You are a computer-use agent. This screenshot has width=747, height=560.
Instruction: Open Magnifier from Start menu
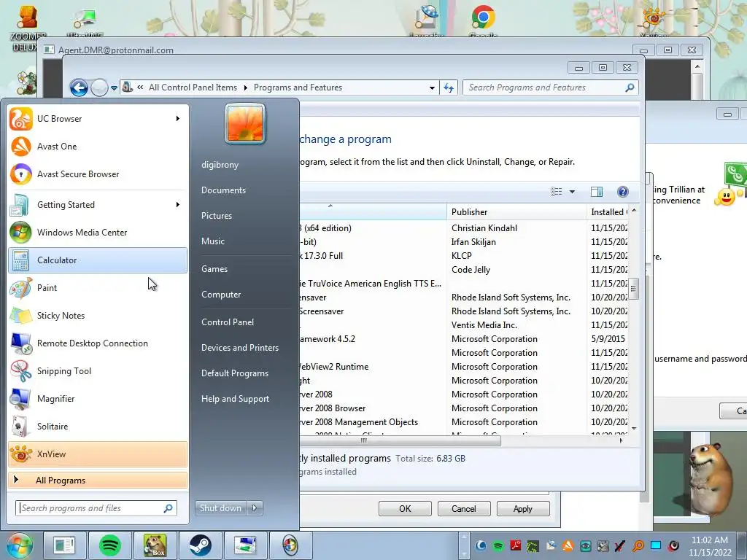(x=98, y=399)
